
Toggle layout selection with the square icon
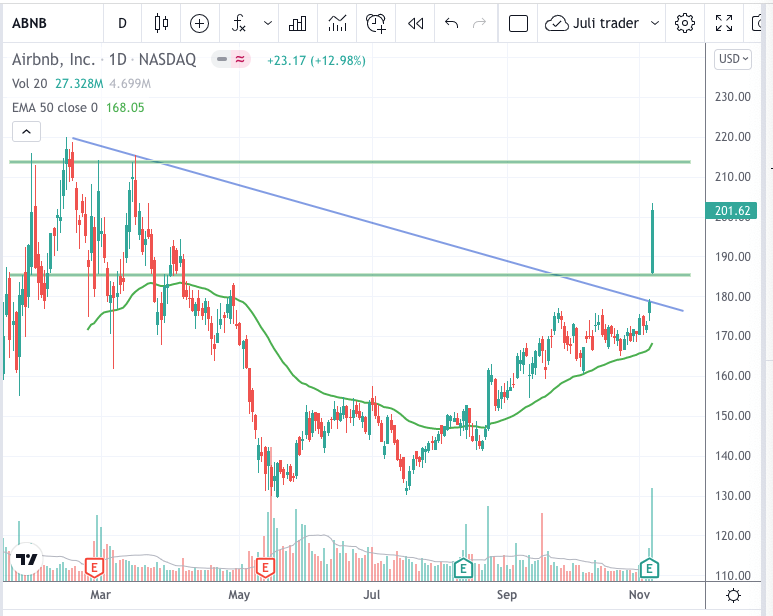pyautogui.click(x=518, y=23)
